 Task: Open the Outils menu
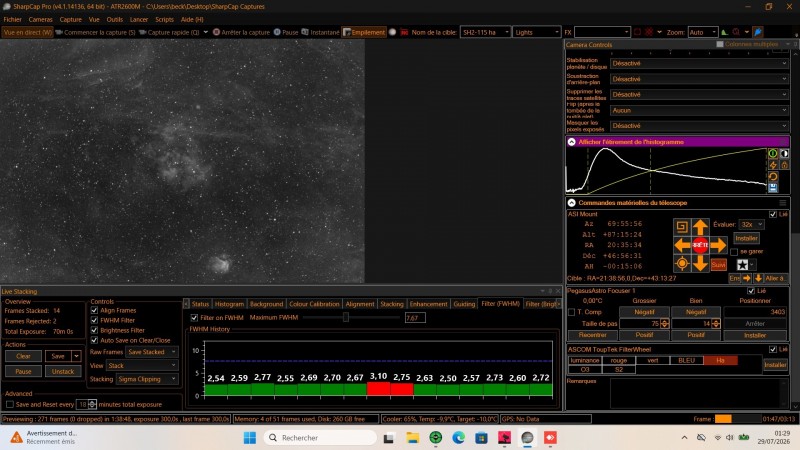(115, 19)
